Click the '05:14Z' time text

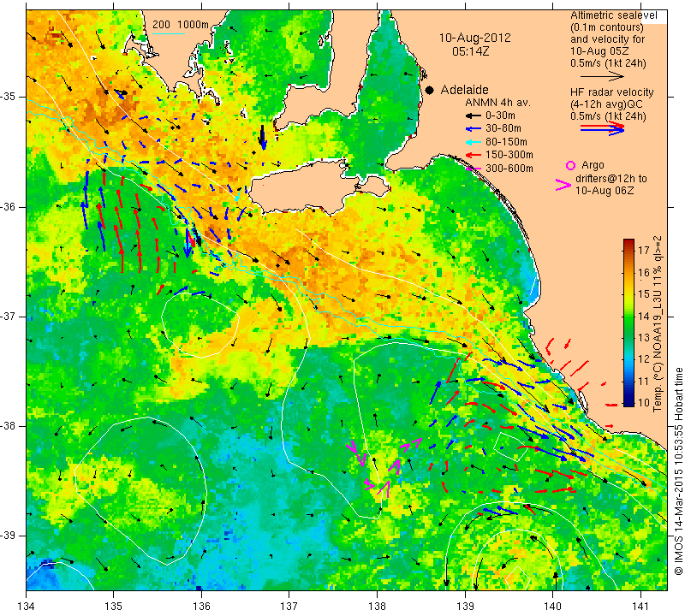click(470, 51)
